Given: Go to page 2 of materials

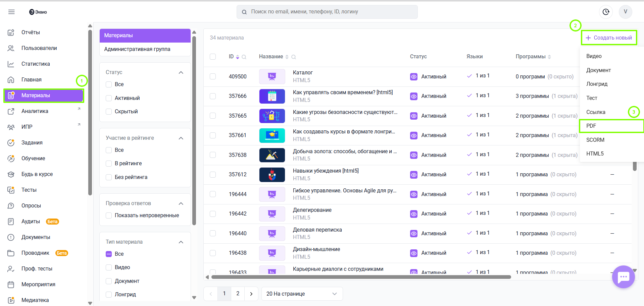Looking at the screenshot, I should (238, 294).
